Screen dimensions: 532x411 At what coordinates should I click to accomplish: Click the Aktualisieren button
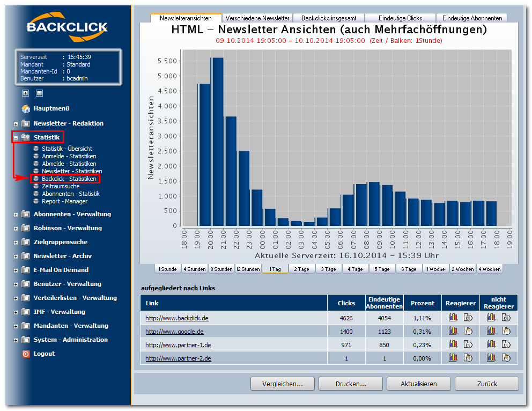419,384
